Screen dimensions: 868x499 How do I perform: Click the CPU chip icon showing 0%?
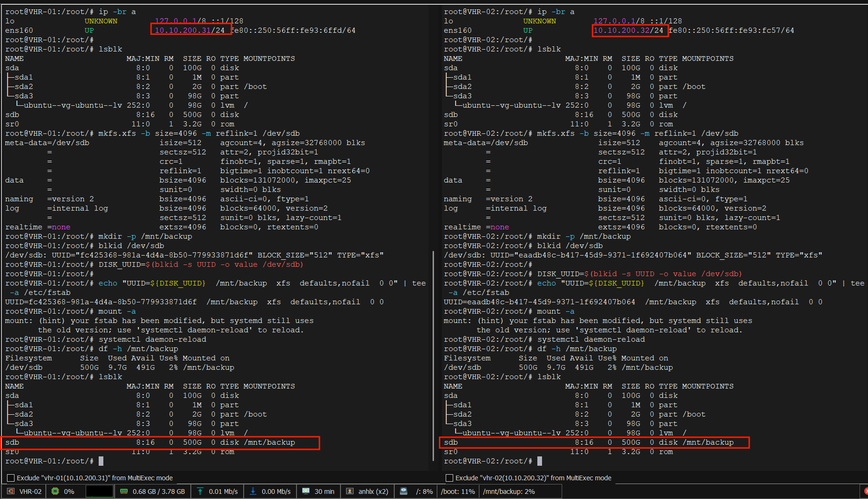(x=55, y=492)
